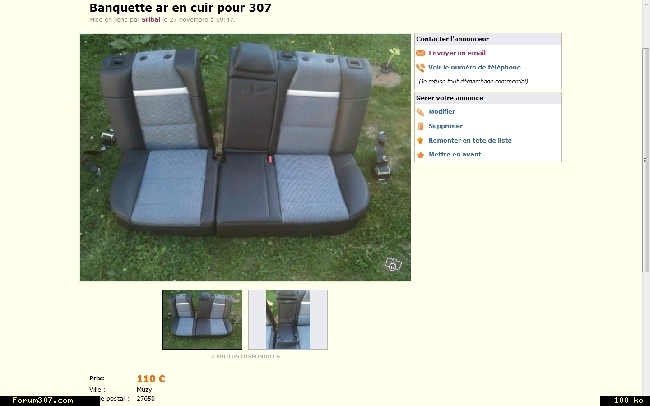Click the Forum307.com watermark label
The image size is (650, 406).
(43, 400)
